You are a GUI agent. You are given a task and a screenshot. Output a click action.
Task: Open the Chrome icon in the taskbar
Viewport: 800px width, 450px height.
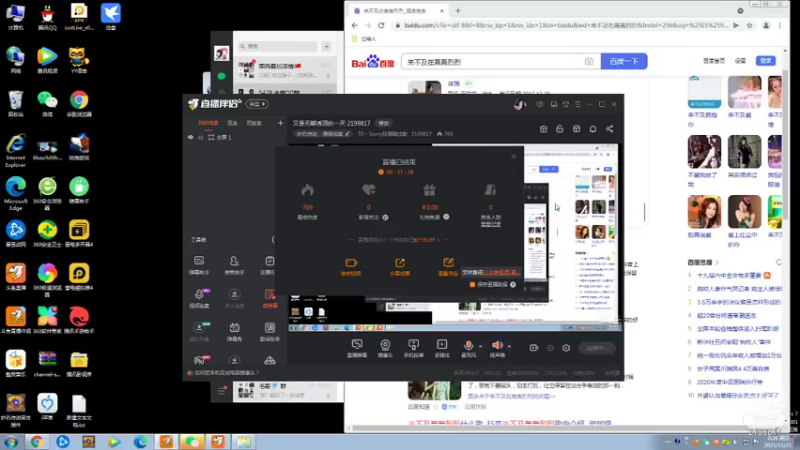(37, 441)
